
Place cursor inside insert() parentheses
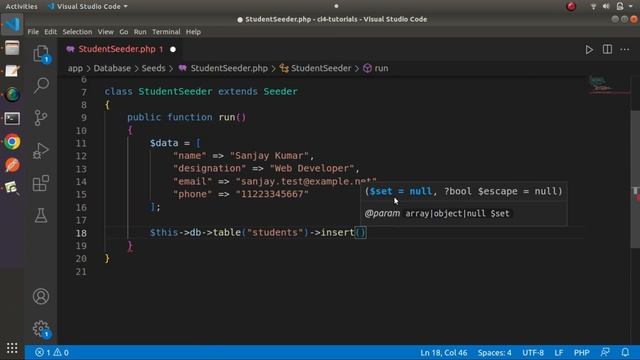[360, 233]
